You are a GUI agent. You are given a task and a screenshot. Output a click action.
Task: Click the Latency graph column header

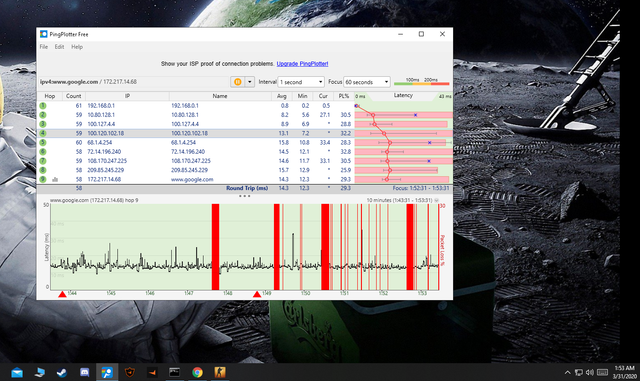[x=403, y=96]
